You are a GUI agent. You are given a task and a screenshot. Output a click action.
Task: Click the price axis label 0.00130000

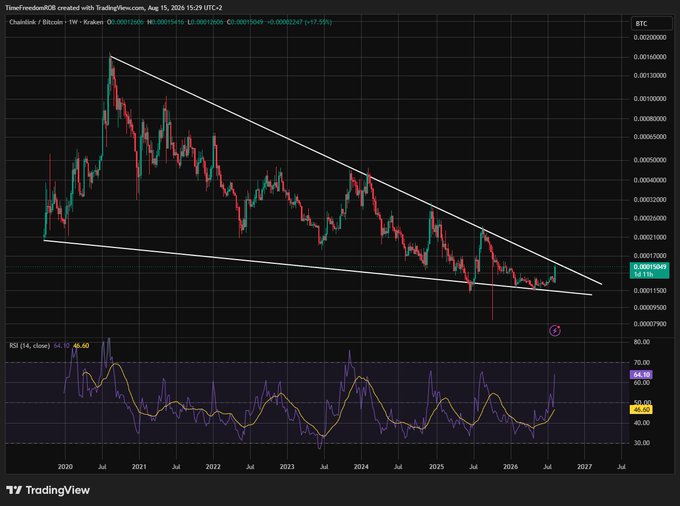pyautogui.click(x=650, y=75)
